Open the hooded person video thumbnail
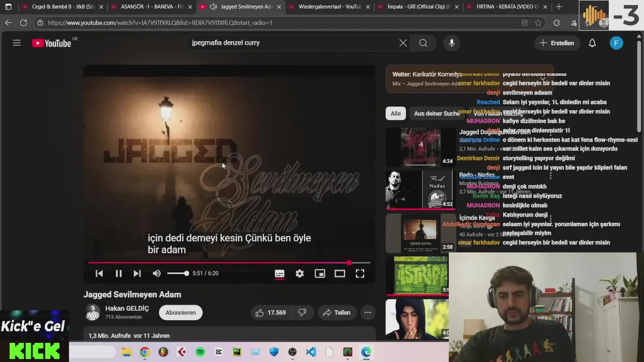This screenshot has height=362, width=644. pos(417,318)
